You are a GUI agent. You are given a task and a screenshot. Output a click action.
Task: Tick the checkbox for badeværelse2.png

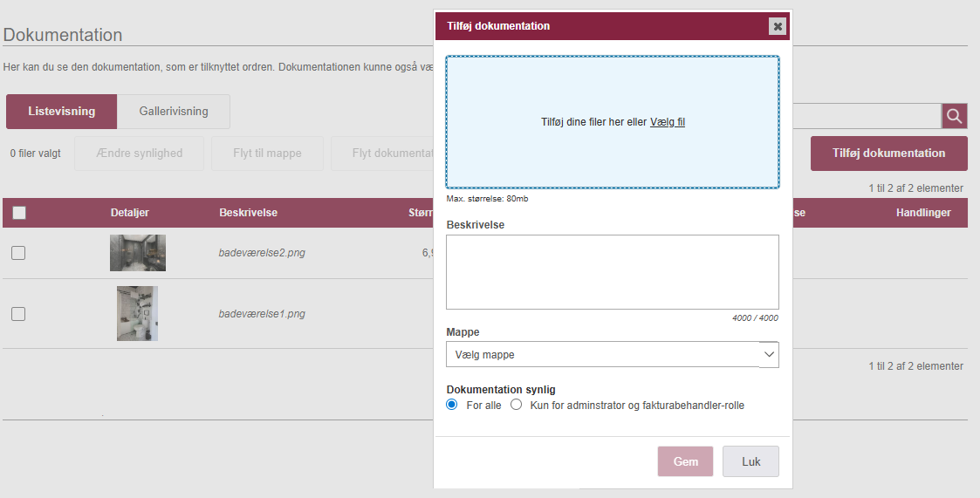tap(18, 253)
